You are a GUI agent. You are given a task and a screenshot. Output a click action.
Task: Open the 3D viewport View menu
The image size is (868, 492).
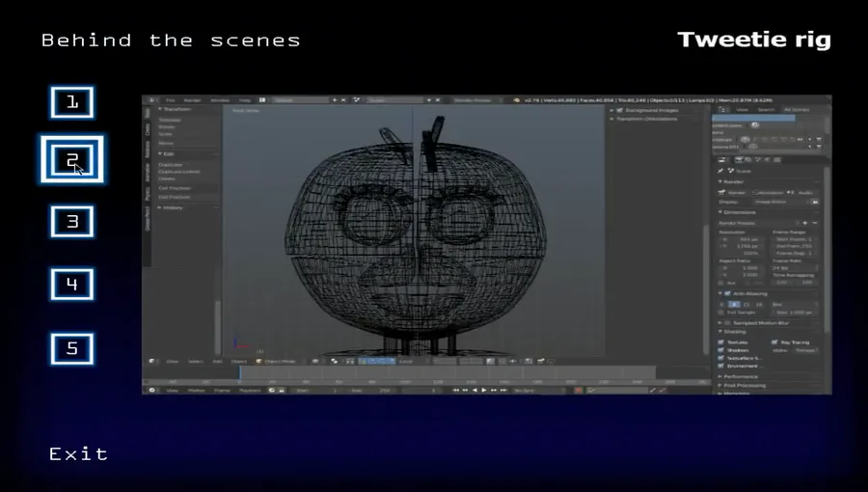click(173, 362)
